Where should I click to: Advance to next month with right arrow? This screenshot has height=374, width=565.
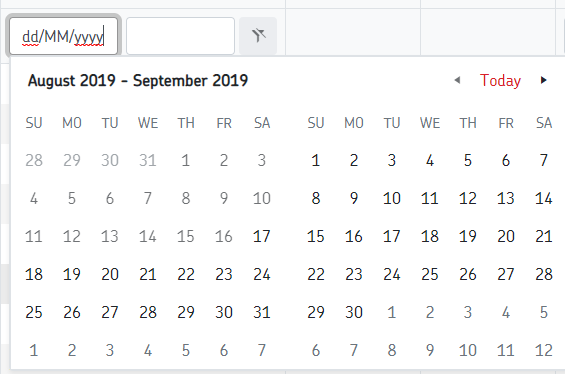pos(543,80)
